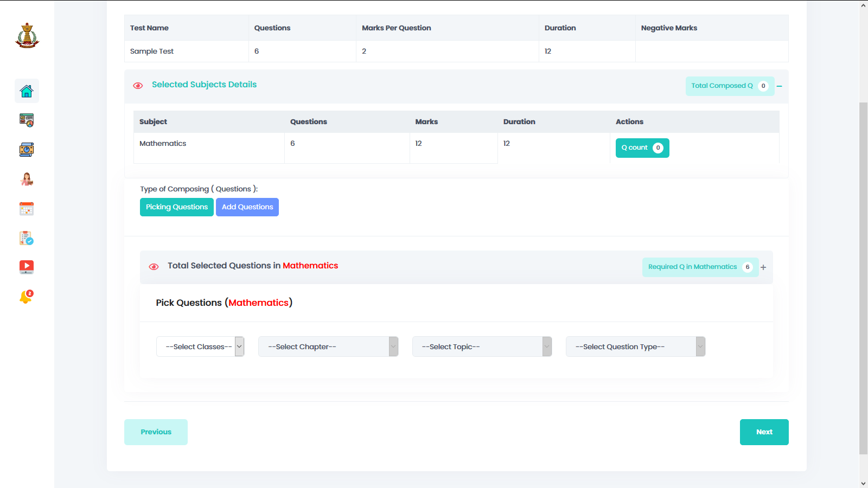Open the checklist report sidebar icon
Image resolution: width=868 pixels, height=488 pixels.
pyautogui.click(x=27, y=237)
